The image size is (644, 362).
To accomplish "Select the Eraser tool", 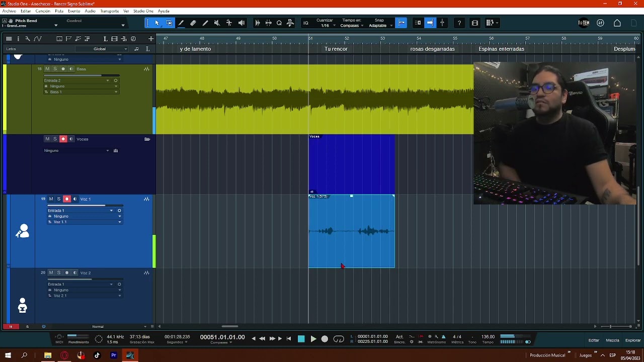I will [193, 23].
